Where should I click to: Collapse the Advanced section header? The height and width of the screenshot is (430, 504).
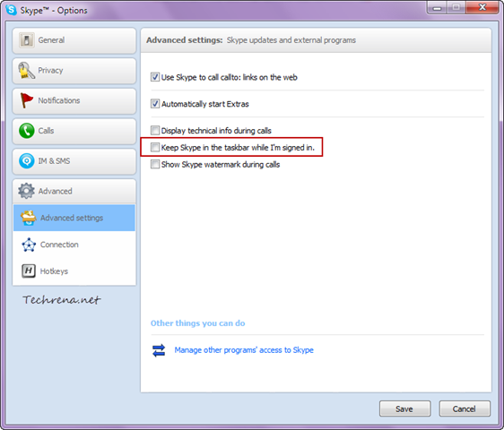pos(74,191)
